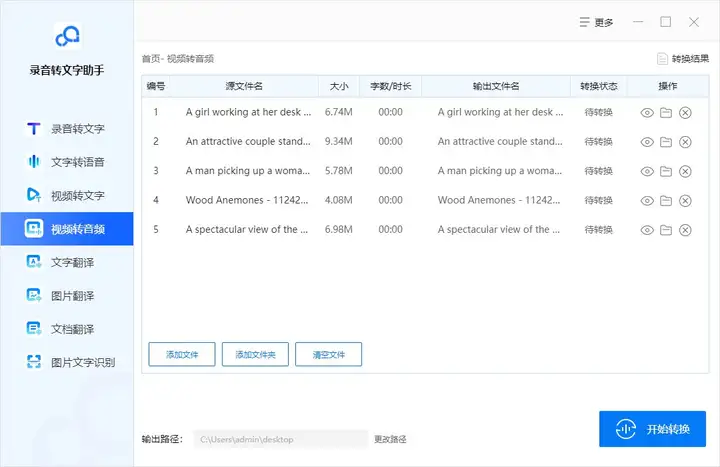This screenshot has height=467, width=720.
Task: Open 图片文字识别 in the sidebar
Action: [67, 362]
